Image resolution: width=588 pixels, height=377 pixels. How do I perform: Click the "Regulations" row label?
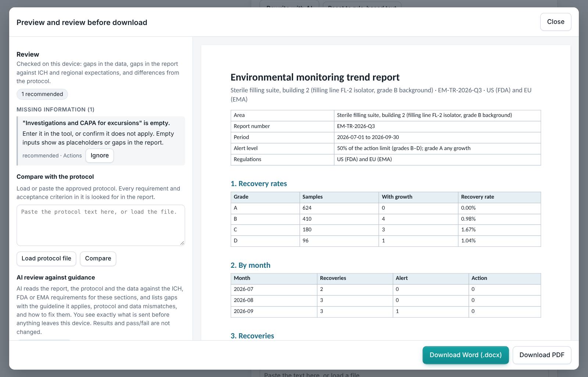[x=247, y=159]
